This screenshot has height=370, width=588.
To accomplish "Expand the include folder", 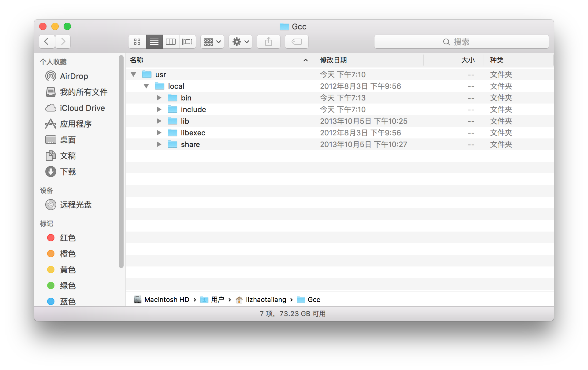I will 159,109.
